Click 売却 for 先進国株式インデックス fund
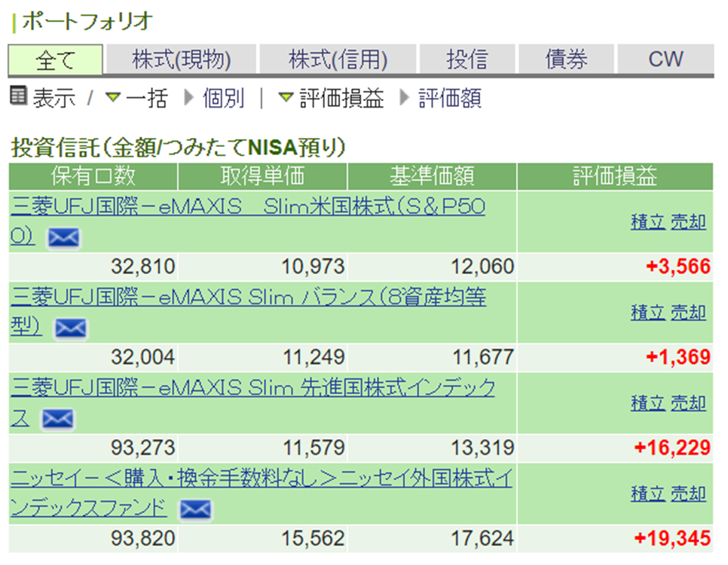Viewport: 728px width, 565px height. (x=689, y=404)
